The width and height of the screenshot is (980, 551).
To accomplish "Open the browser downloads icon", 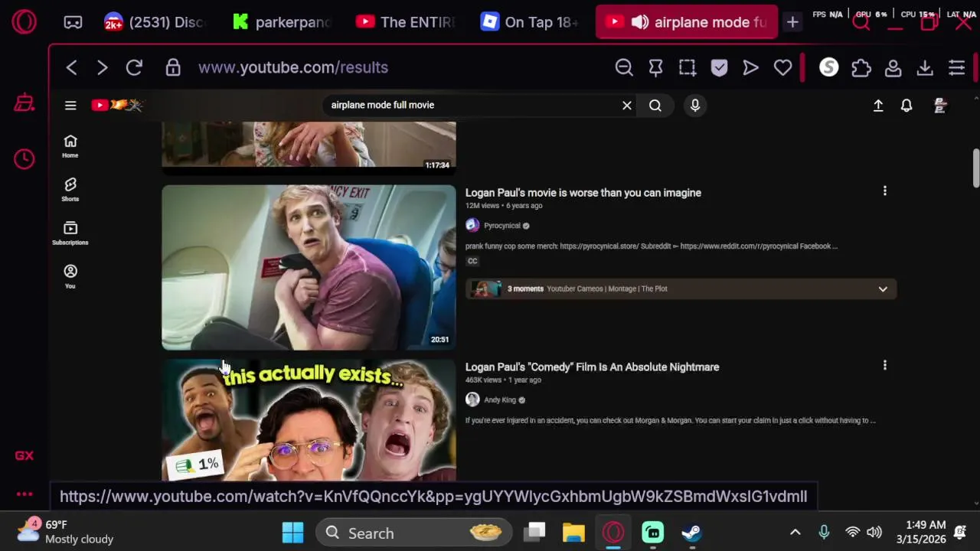I will pos(925,67).
